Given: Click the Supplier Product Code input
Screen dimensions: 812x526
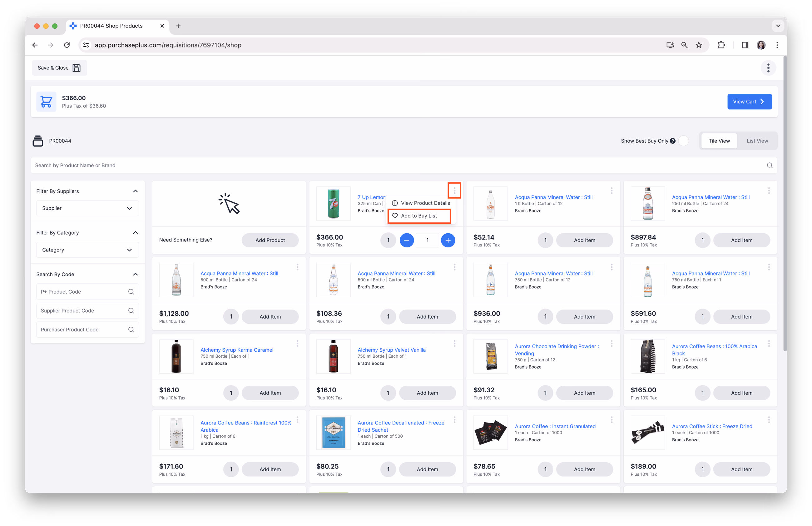Looking at the screenshot, I should click(x=87, y=311).
